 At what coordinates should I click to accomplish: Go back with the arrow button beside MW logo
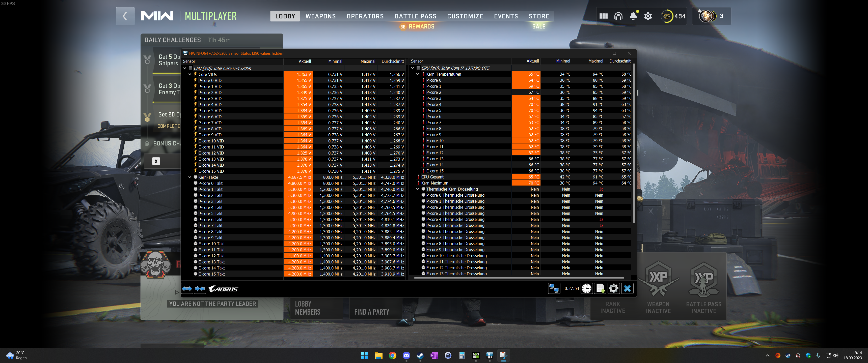coord(125,16)
